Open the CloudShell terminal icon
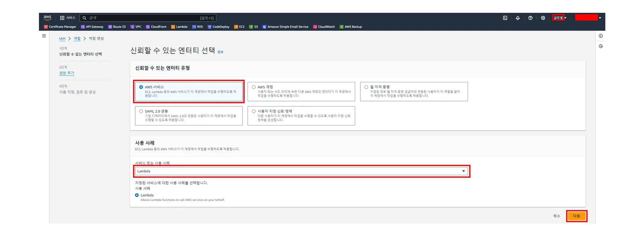Screen dimensions: 644x236 505,18
